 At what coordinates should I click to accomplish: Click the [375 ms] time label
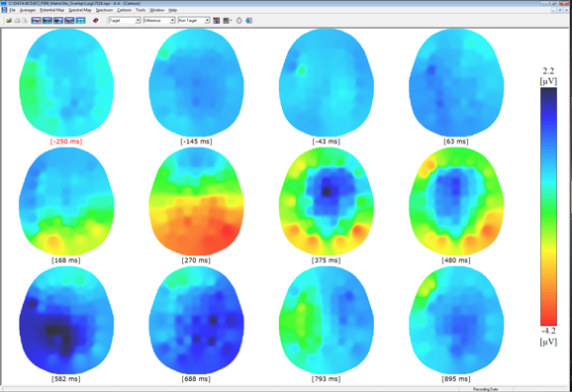(326, 260)
